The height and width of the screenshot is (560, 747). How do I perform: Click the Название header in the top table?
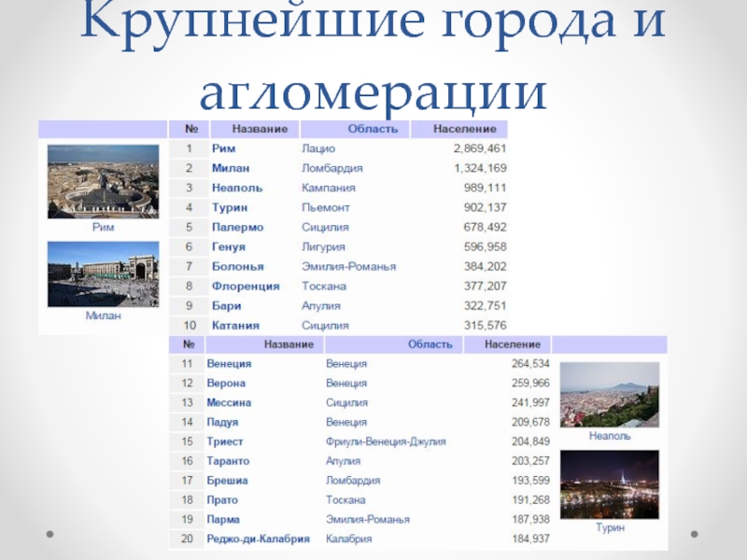point(260,129)
